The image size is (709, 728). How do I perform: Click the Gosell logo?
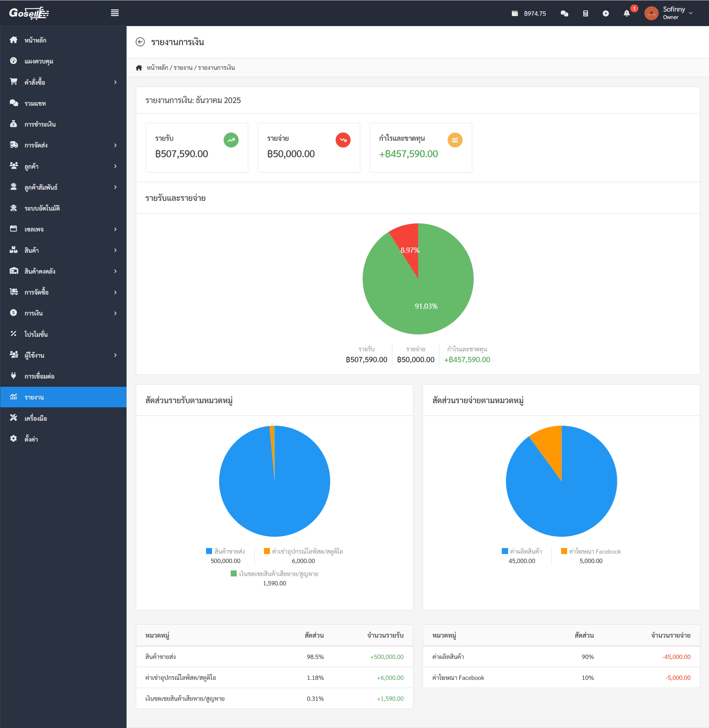[x=29, y=13]
